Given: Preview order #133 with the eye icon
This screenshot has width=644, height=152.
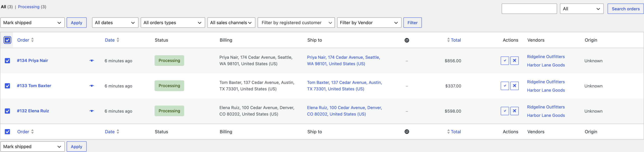Looking at the screenshot, I should tap(92, 86).
